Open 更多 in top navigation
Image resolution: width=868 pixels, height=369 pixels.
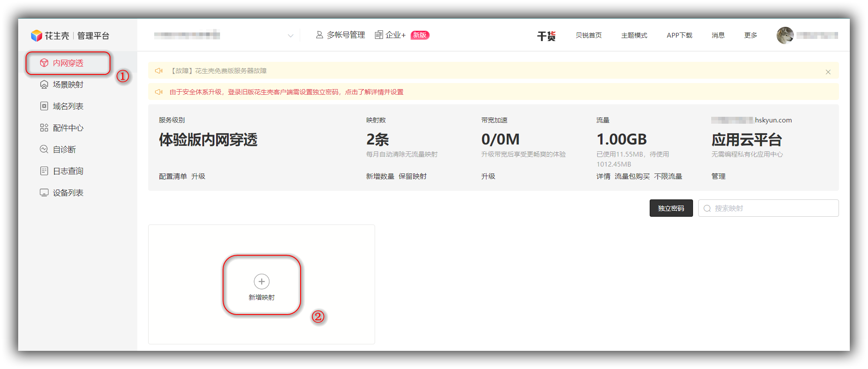point(751,35)
